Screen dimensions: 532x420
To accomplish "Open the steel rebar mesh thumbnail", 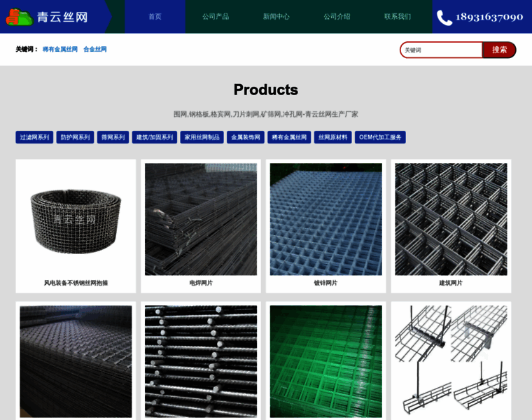I will [x=201, y=362].
